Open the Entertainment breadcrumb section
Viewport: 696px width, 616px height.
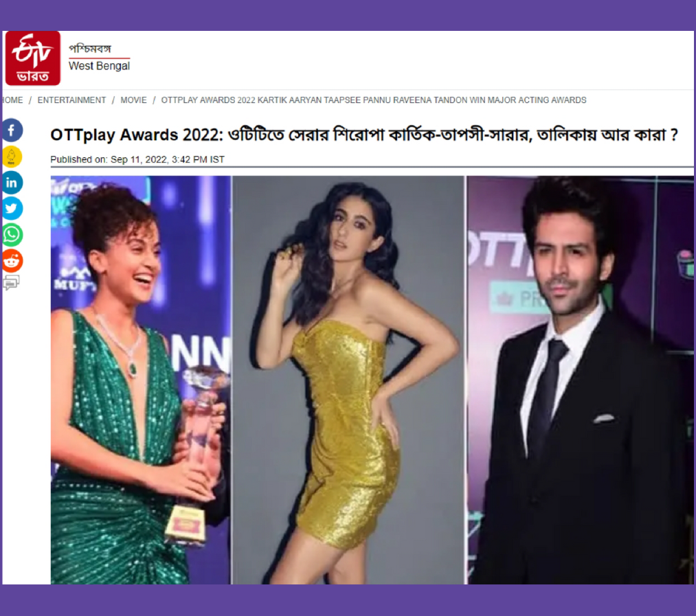[72, 100]
